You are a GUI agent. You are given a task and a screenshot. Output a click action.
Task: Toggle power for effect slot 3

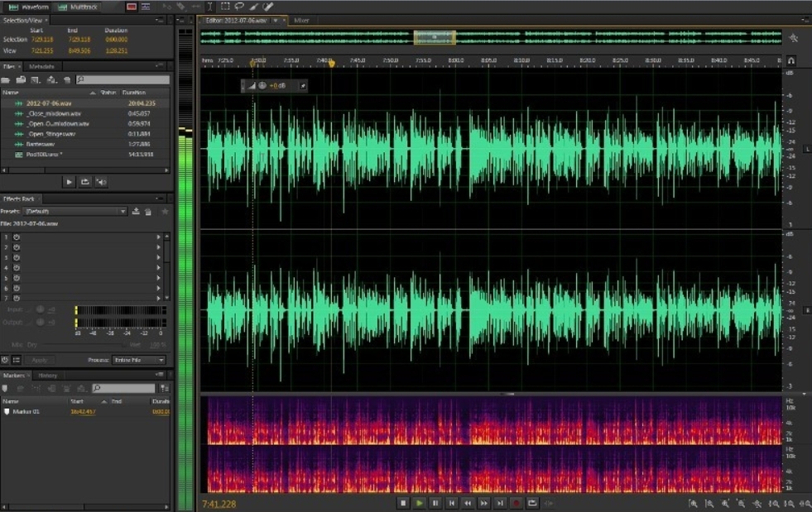pyautogui.click(x=17, y=257)
